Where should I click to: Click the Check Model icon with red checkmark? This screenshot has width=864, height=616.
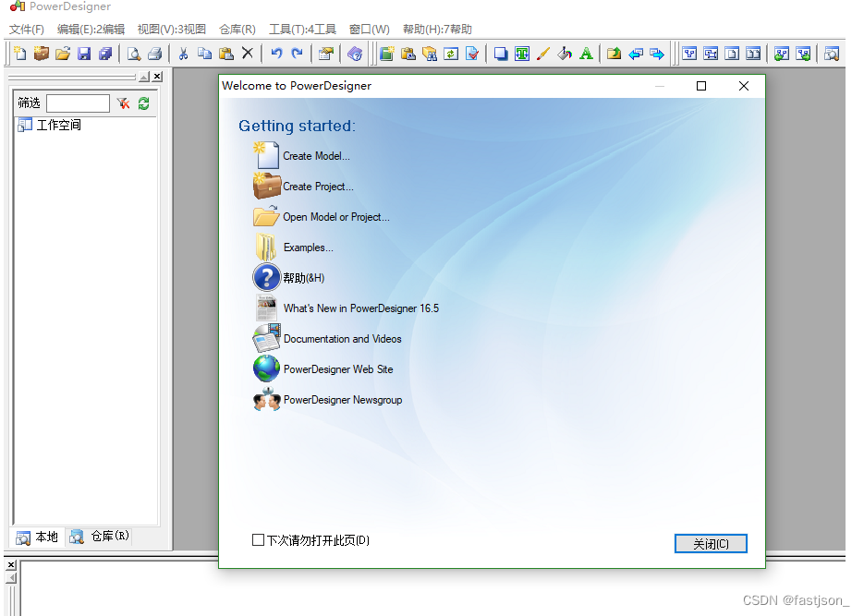tap(472, 54)
